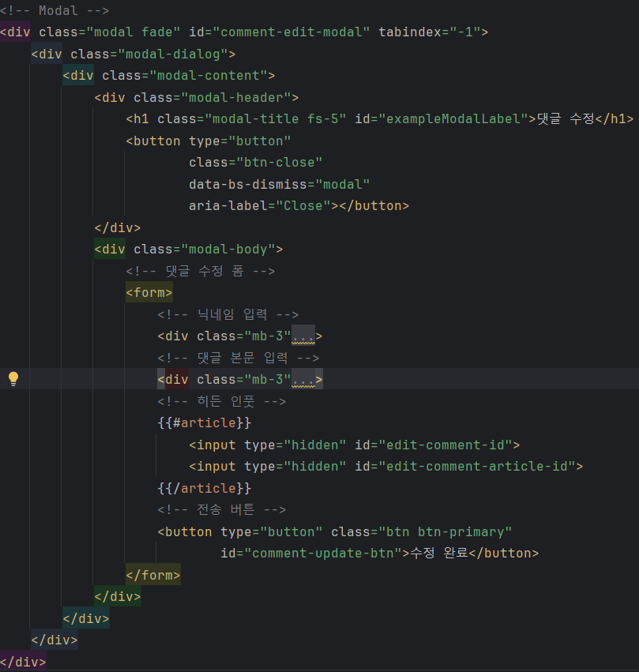Screen dimensions: 639x672
Task: Click the tabindex="-1" attribute
Action: pos(430,32)
